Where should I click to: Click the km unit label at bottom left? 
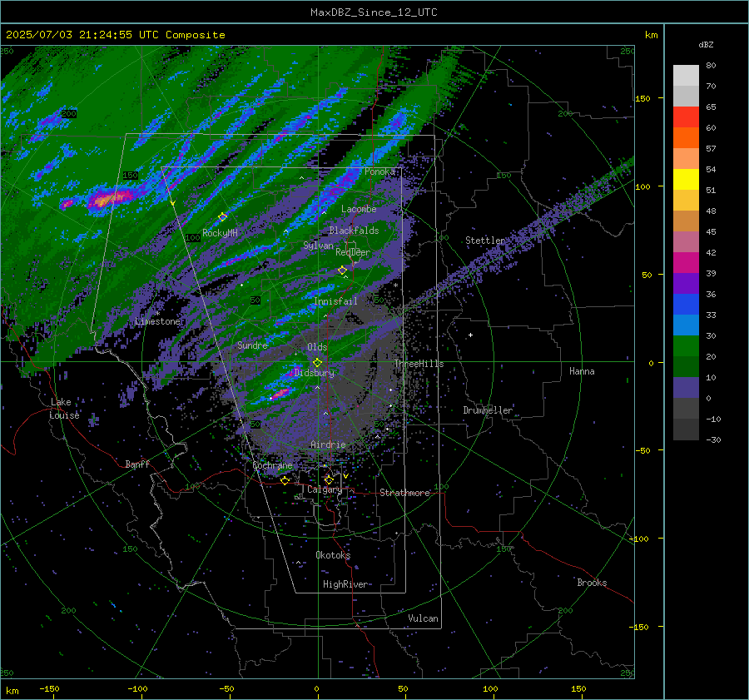coord(12,691)
